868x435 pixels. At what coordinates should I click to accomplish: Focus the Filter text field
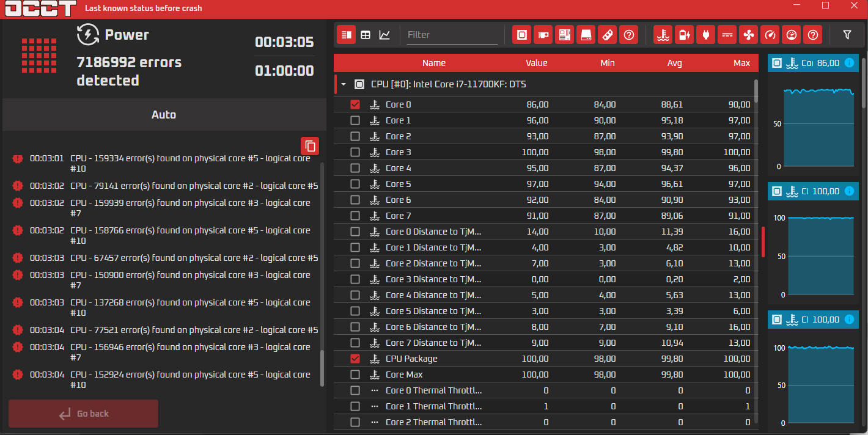(452, 35)
